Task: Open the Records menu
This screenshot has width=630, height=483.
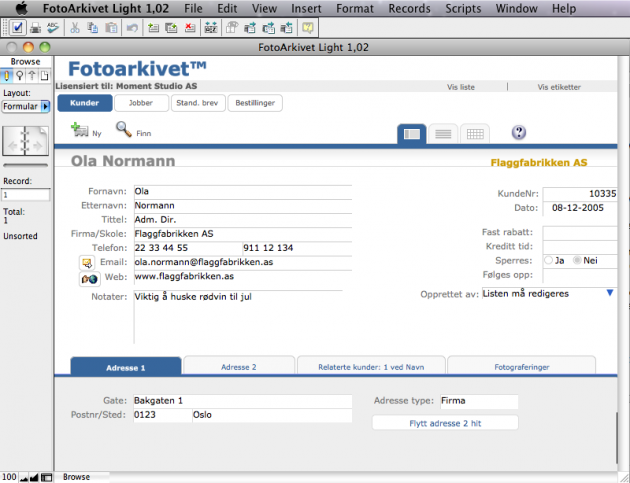Action: click(409, 8)
